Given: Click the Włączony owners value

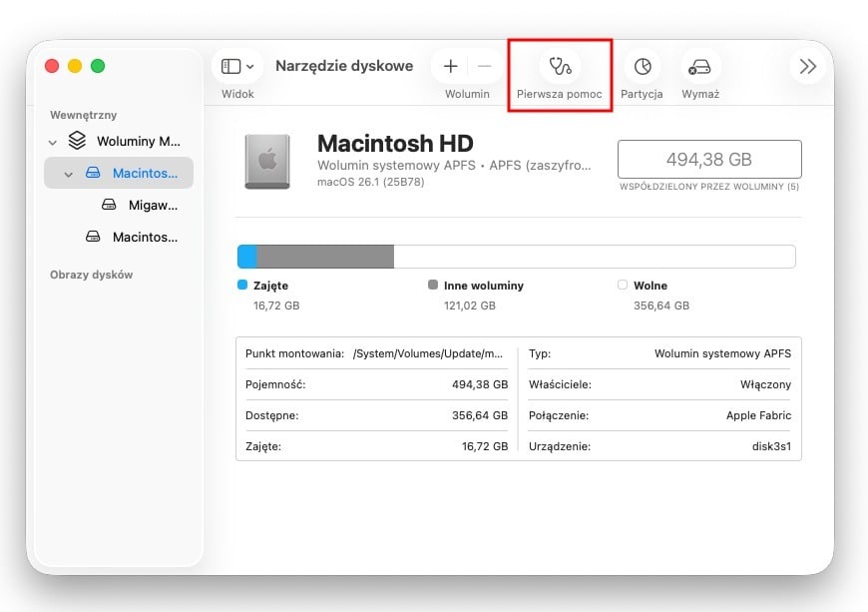Looking at the screenshot, I should click(765, 384).
